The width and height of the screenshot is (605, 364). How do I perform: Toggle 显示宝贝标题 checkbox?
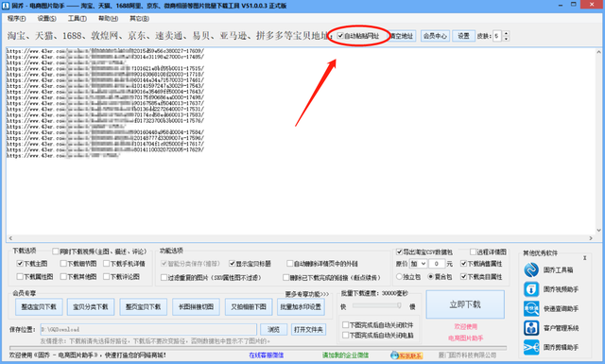(232, 264)
